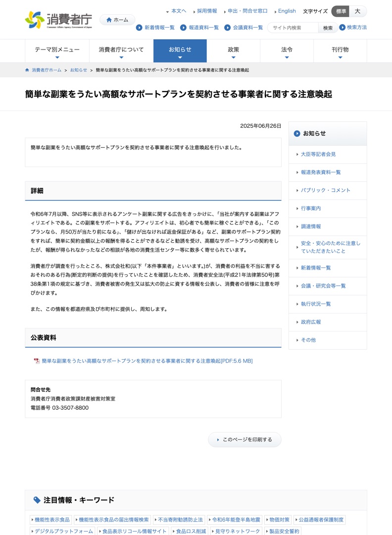
Task: Click the サイト内検索 search field
Action: (x=293, y=28)
